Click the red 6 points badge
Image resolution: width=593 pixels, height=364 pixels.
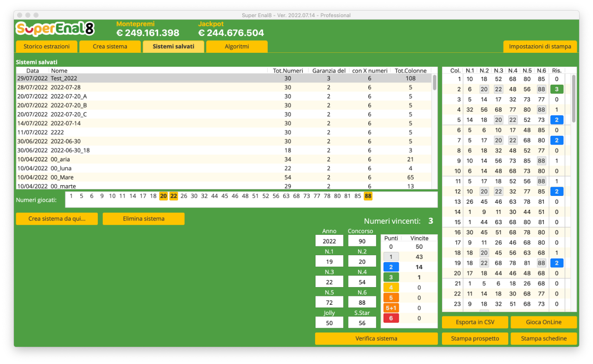[391, 318]
